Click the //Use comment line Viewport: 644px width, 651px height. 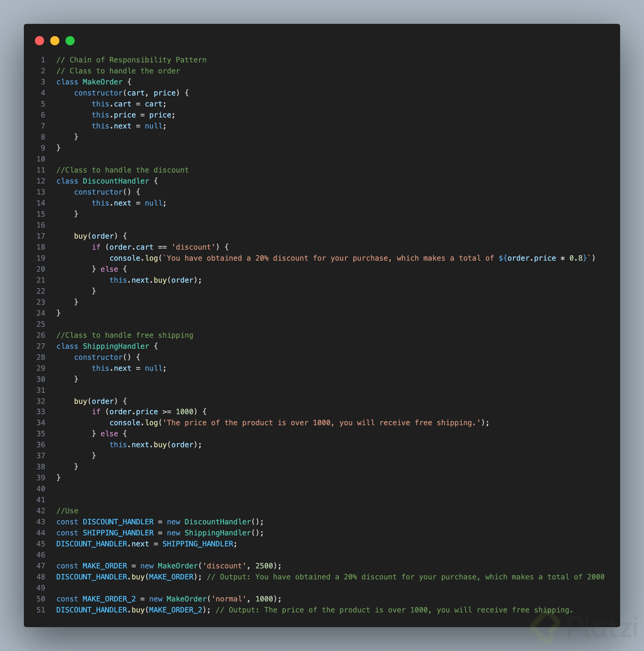pyautogui.click(x=67, y=511)
